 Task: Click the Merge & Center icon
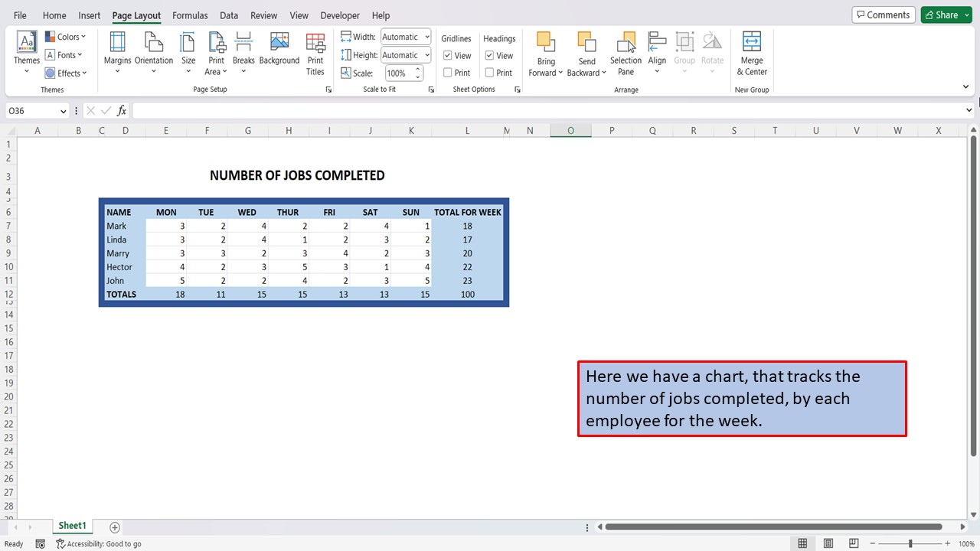click(x=751, y=54)
